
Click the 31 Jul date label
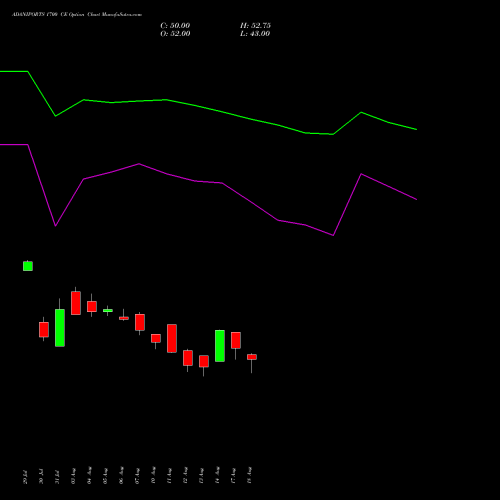57,477
